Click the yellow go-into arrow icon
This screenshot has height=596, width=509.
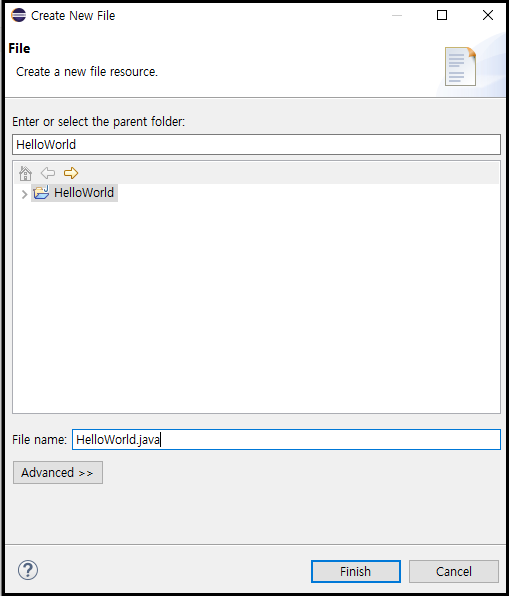point(71,173)
